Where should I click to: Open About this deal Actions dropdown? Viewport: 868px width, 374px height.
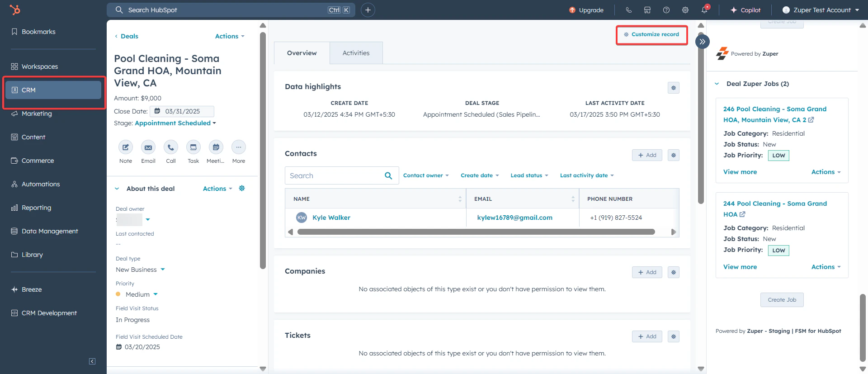pos(217,189)
